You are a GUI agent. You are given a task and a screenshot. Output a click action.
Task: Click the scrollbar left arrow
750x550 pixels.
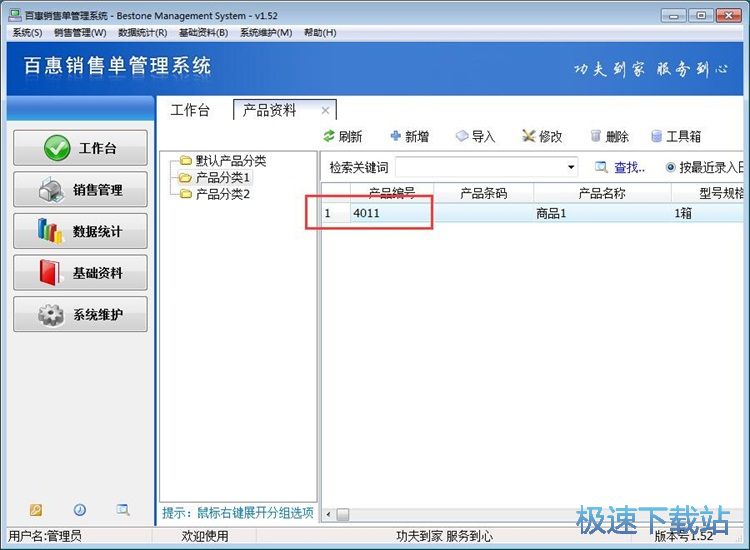tap(328, 515)
